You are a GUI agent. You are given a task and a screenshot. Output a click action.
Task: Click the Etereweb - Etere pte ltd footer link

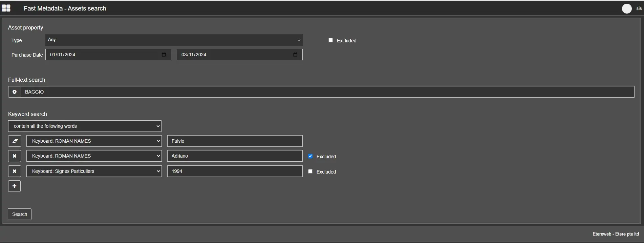click(615, 234)
